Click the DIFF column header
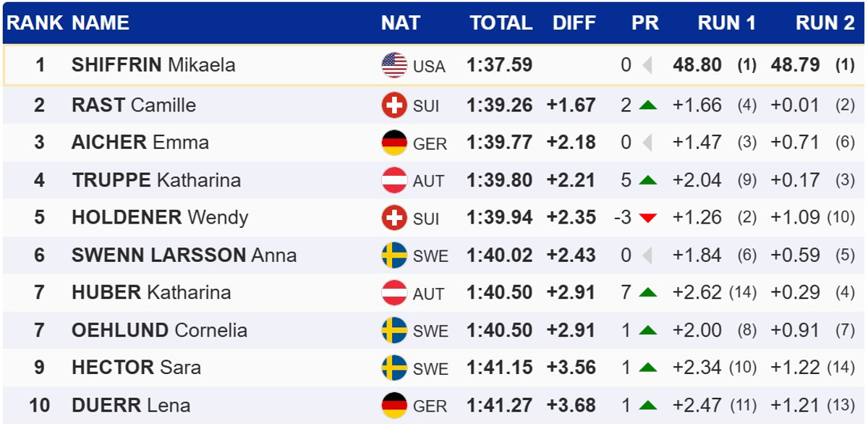This screenshot has width=868, height=424. point(574,23)
